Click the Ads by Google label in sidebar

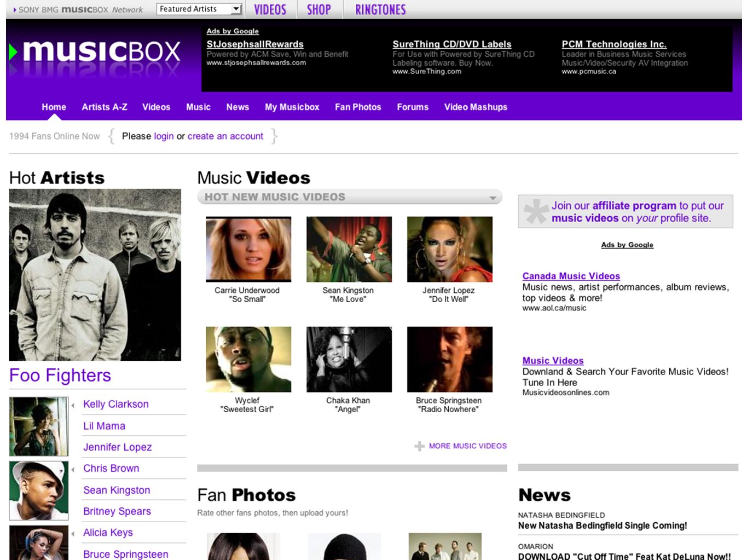pos(627,245)
